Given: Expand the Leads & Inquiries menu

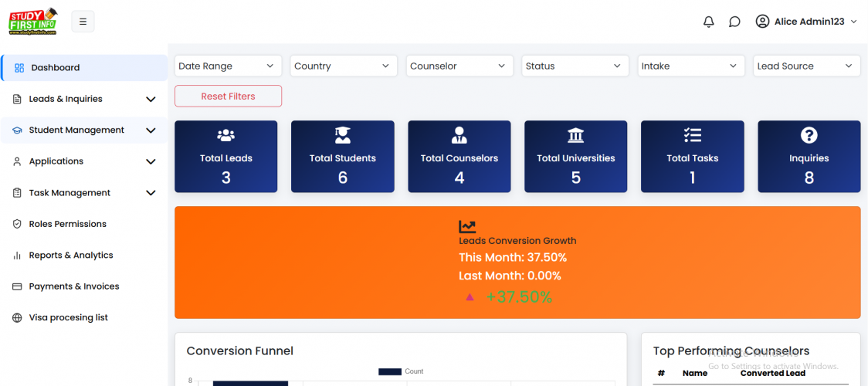Looking at the screenshot, I should click(84, 99).
